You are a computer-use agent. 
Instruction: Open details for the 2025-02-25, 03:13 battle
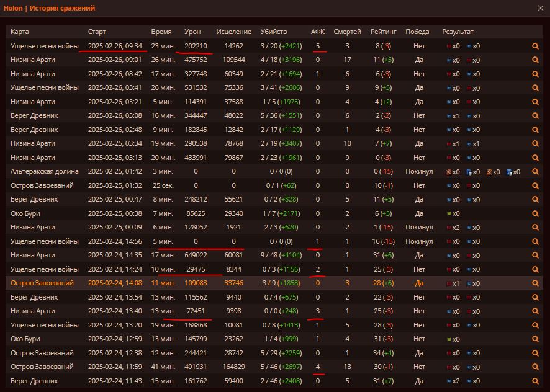[x=535, y=158]
